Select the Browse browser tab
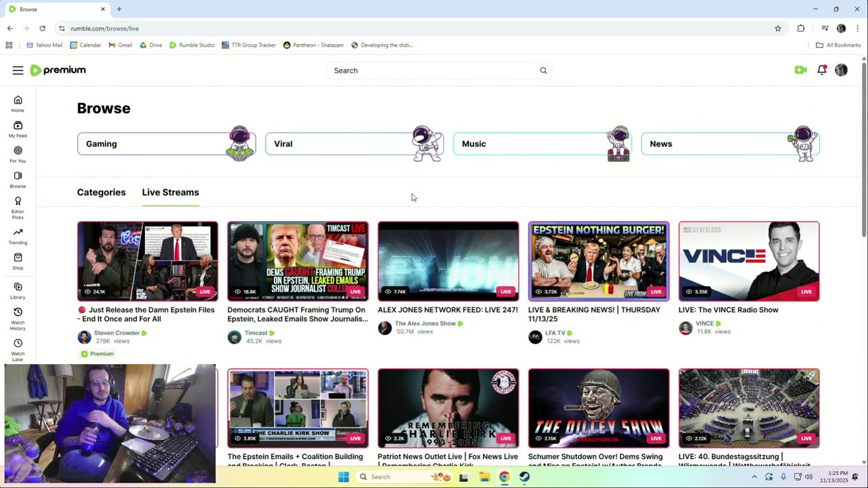 pos(58,9)
